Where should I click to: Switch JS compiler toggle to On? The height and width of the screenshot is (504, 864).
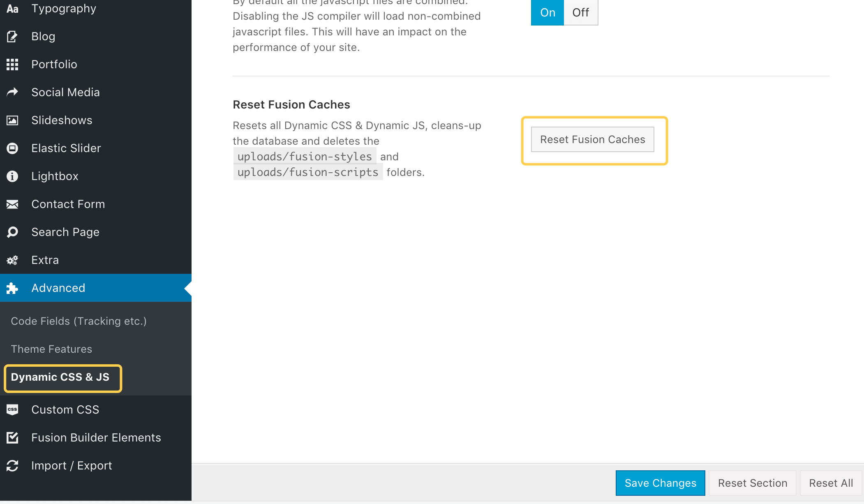coord(548,12)
